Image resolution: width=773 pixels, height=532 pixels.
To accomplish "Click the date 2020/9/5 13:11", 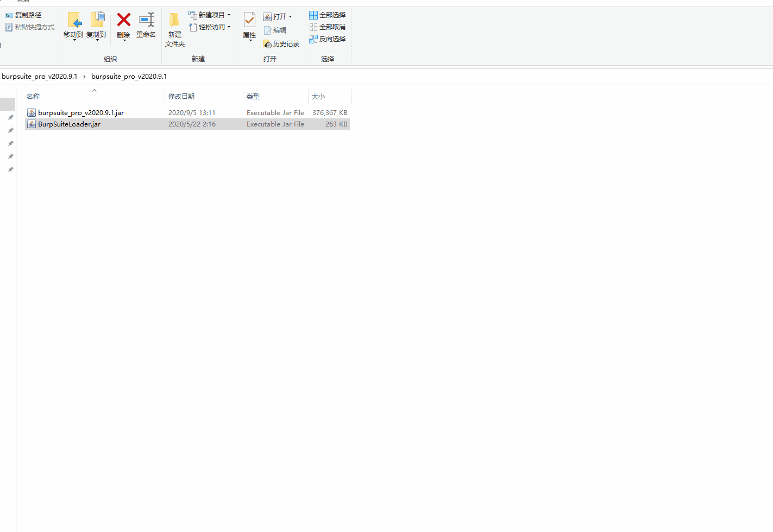I will tap(192, 113).
